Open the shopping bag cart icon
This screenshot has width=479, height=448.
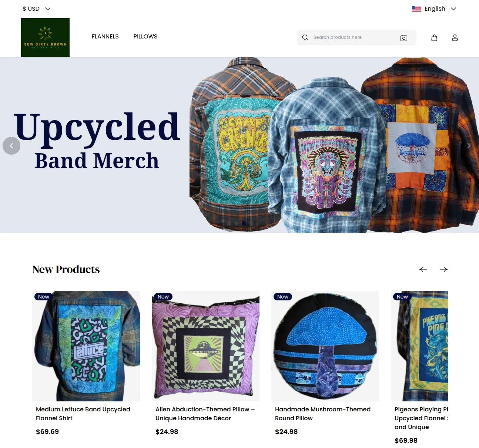(434, 38)
